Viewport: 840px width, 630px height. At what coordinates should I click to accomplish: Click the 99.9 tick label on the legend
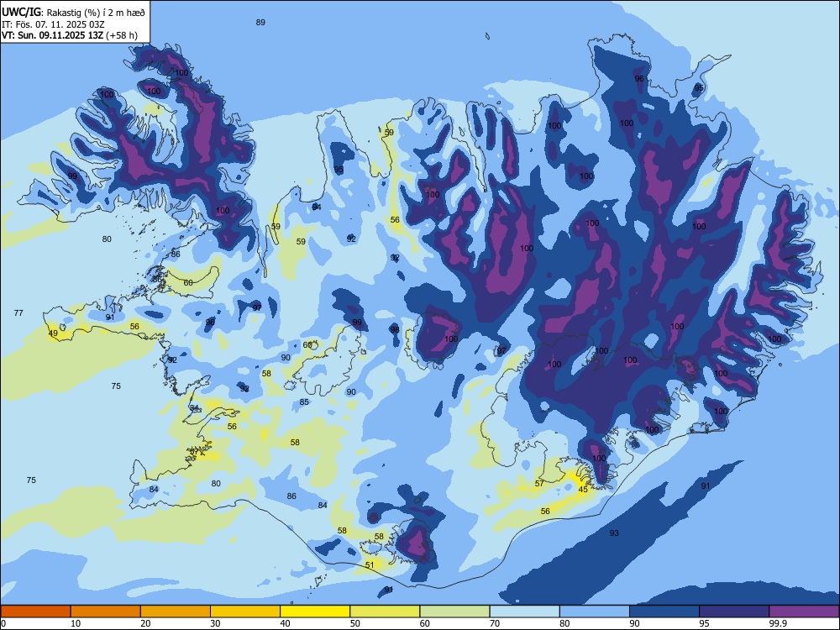point(778,623)
